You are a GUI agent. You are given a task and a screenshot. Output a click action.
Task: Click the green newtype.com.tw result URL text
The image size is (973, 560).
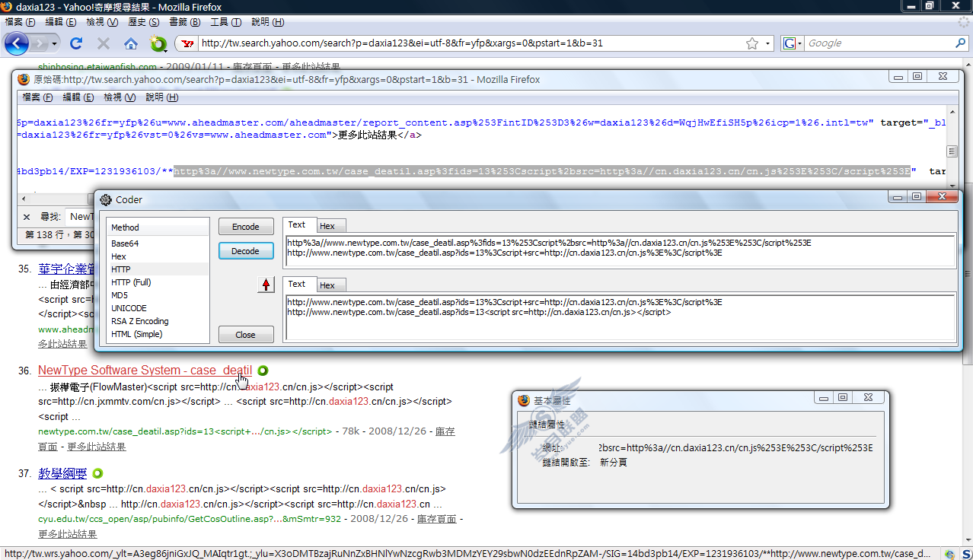[185, 431]
